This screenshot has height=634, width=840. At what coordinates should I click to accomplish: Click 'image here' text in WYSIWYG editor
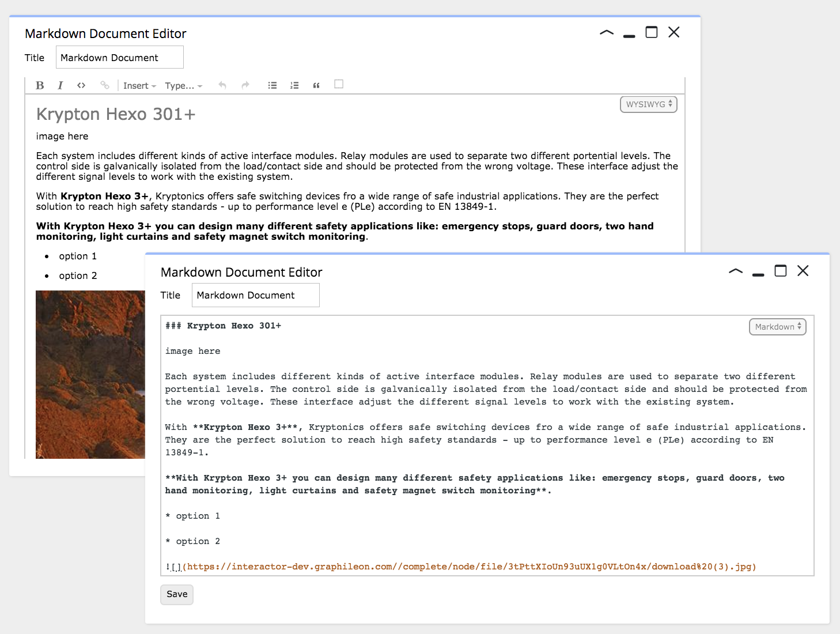pyautogui.click(x=62, y=137)
